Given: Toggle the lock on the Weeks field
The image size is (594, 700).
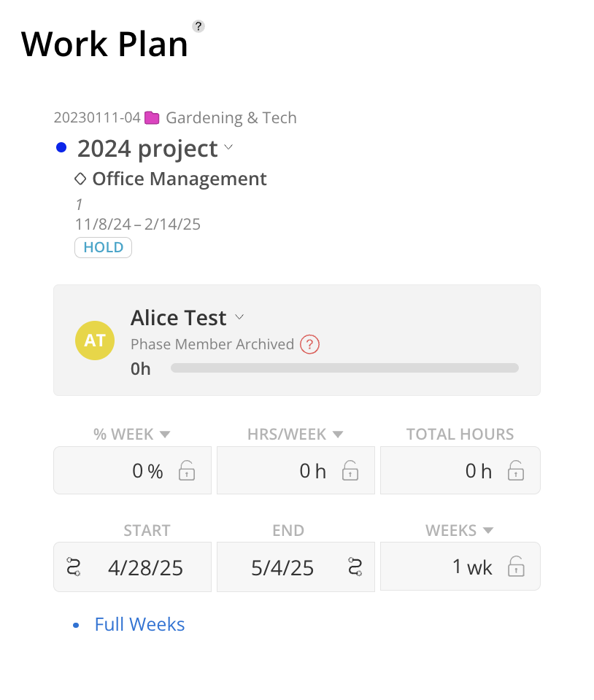Looking at the screenshot, I should tap(516, 567).
